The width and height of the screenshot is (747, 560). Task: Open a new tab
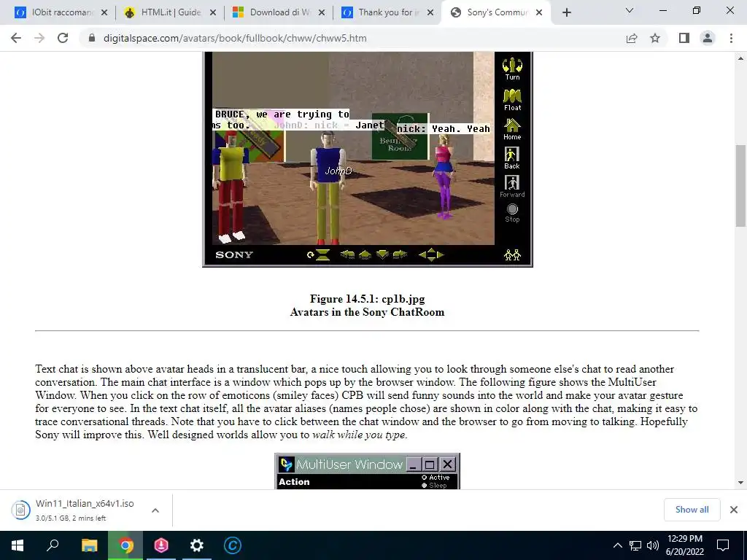[566, 12]
